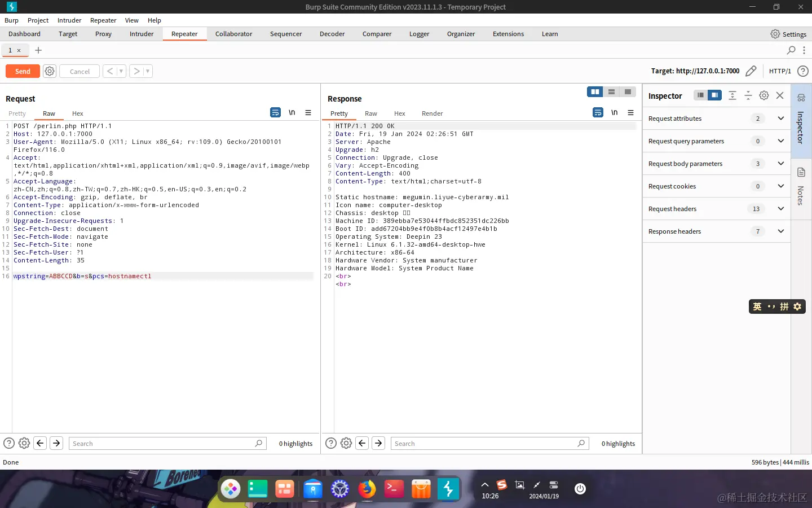Focus the response Search field
The height and width of the screenshot is (508, 812).
point(489,443)
